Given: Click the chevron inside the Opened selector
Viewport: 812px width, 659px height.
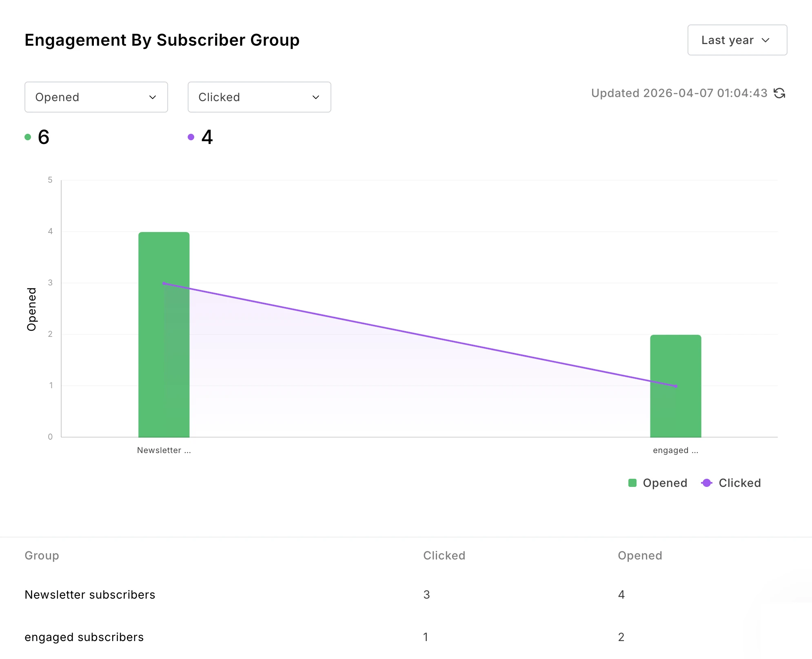Looking at the screenshot, I should point(153,97).
